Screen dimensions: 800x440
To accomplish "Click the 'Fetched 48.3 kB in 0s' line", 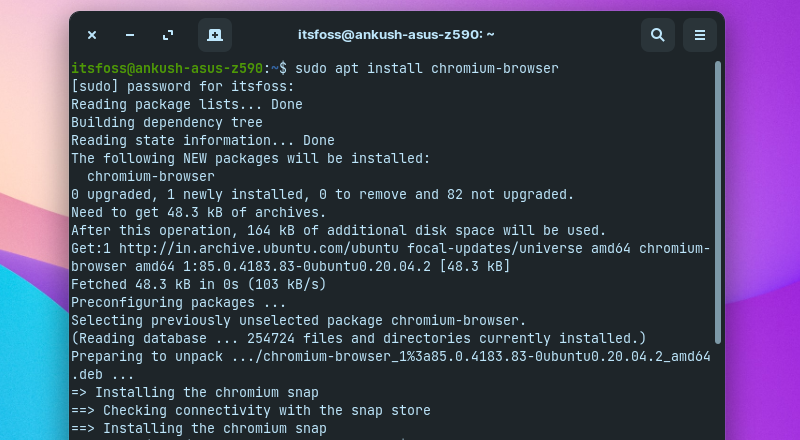I will [x=199, y=284].
